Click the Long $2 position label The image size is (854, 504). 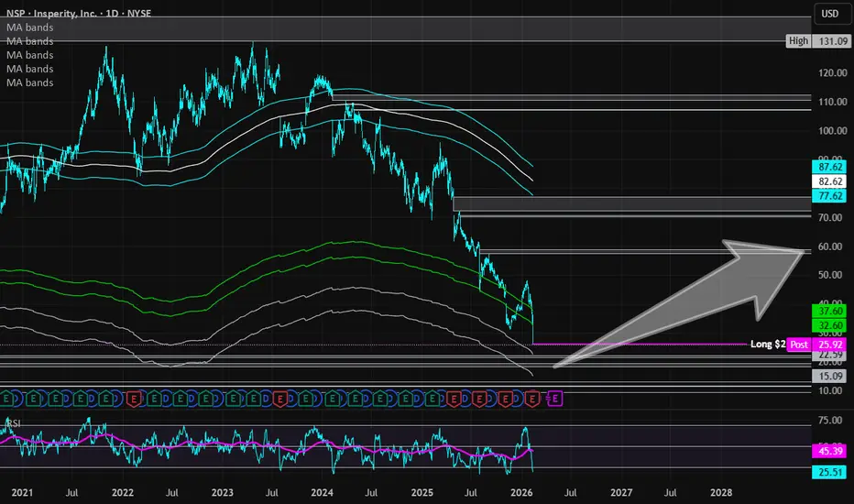(x=767, y=344)
